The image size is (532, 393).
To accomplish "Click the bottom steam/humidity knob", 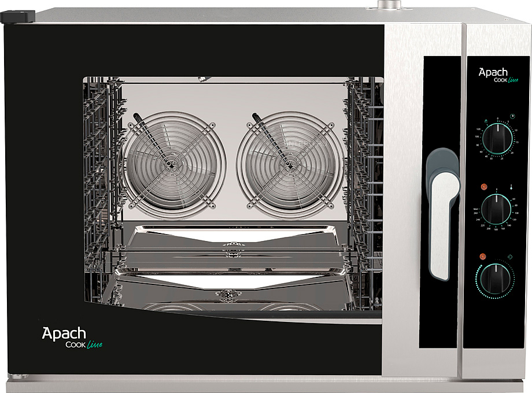I will (496, 279).
